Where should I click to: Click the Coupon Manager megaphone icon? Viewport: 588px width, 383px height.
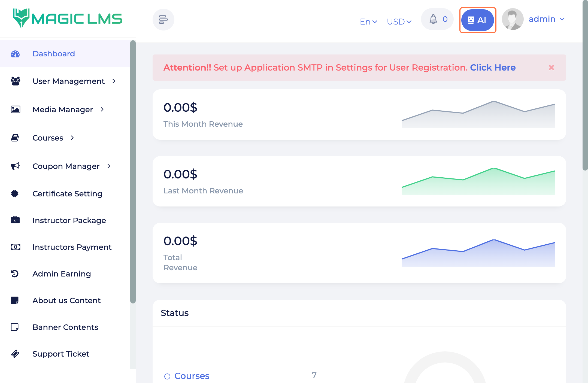coord(15,166)
